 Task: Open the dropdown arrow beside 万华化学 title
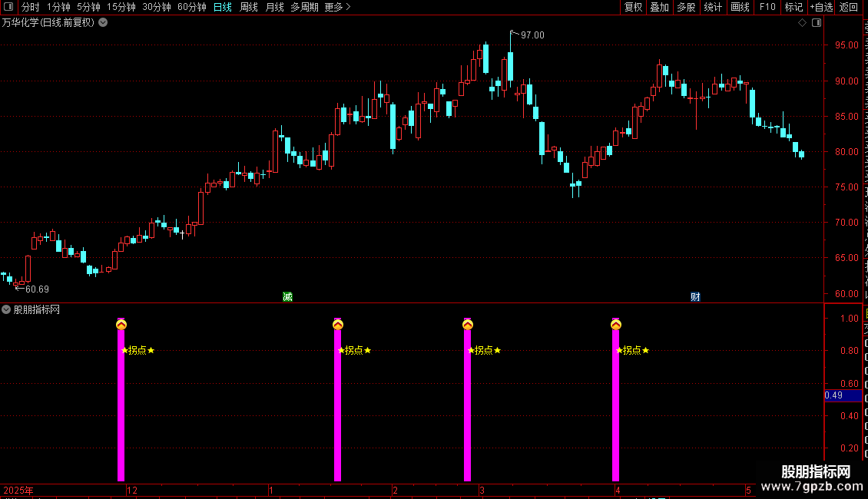coord(103,23)
